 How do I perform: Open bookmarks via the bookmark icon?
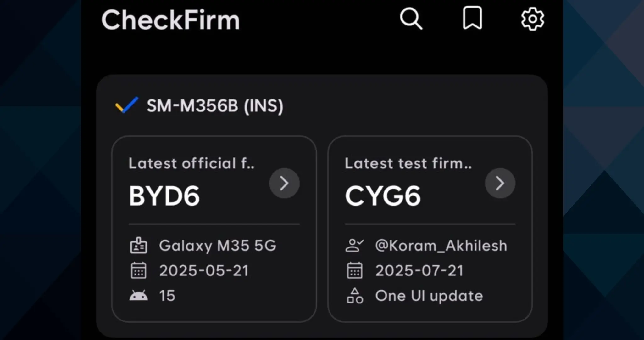472,18
